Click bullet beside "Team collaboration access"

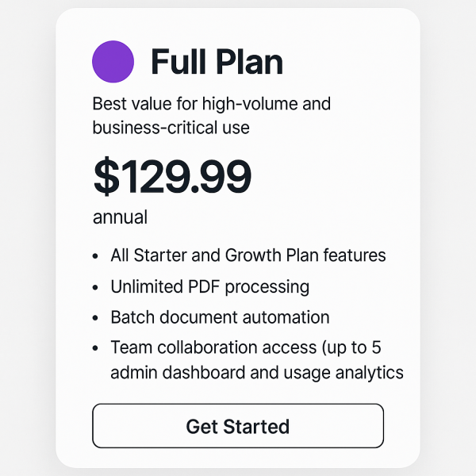(x=96, y=348)
